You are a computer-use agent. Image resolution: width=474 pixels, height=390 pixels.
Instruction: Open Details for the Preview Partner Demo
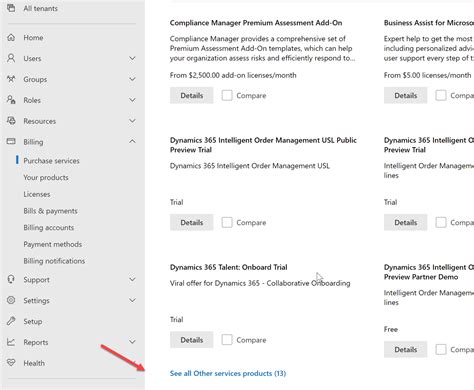point(406,349)
